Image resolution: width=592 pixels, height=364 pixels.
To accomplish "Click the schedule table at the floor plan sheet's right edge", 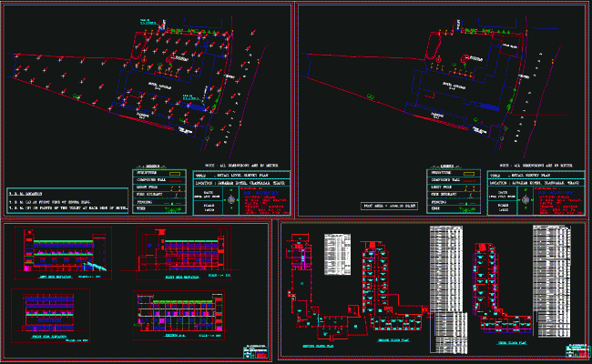I will [x=552, y=281].
